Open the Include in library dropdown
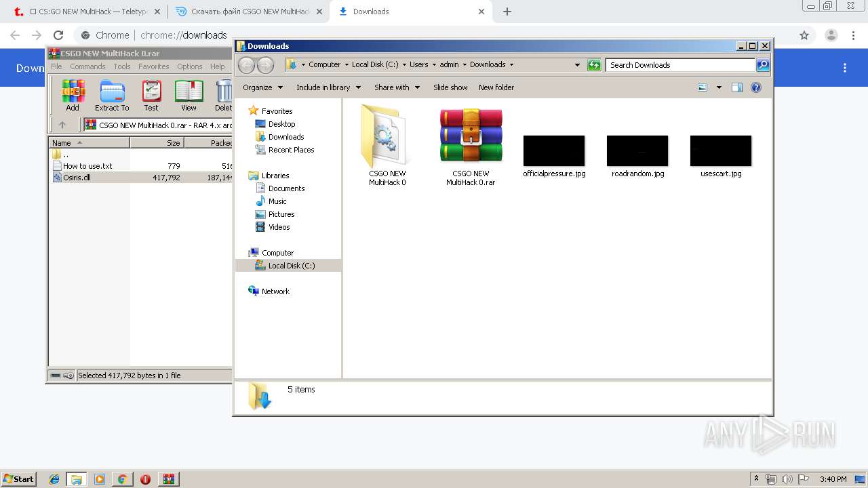This screenshot has width=868, height=488. click(x=328, y=87)
